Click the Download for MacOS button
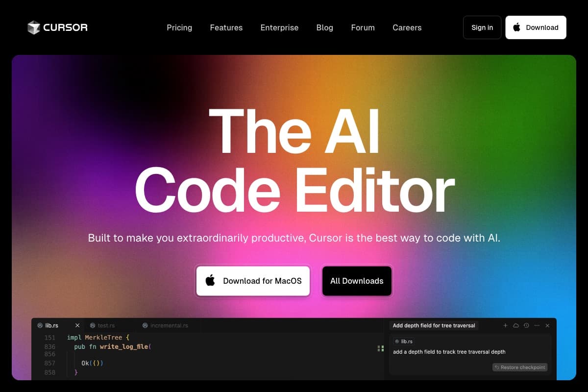This screenshot has width=588, height=392. click(x=253, y=281)
